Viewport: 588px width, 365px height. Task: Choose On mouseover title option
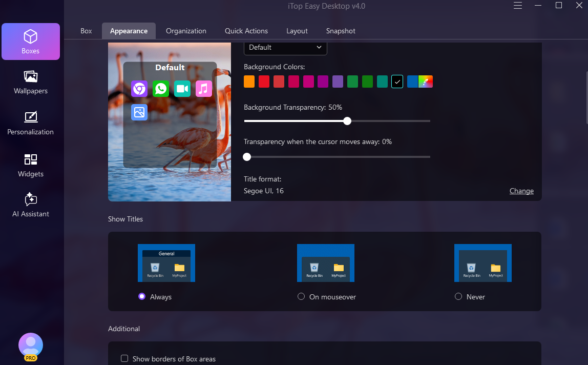click(301, 296)
